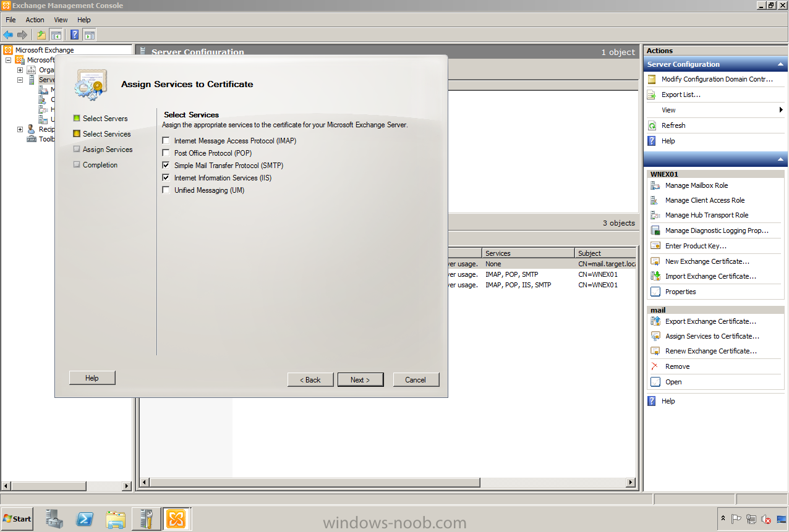Click the grey Forward arrow in toolbar
Image resolution: width=789 pixels, height=532 pixels.
[22, 35]
